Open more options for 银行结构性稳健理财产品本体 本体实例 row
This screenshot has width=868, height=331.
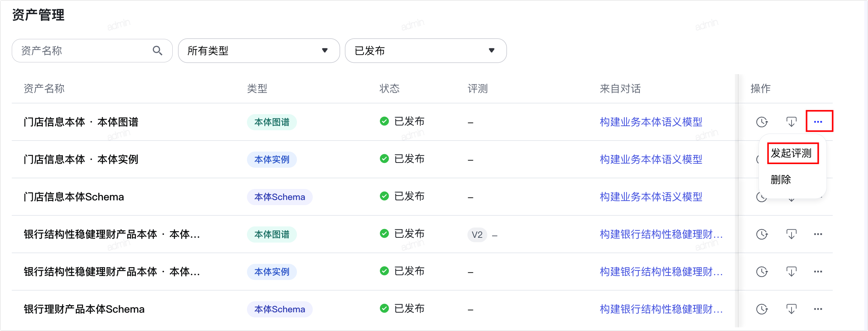[x=818, y=272]
